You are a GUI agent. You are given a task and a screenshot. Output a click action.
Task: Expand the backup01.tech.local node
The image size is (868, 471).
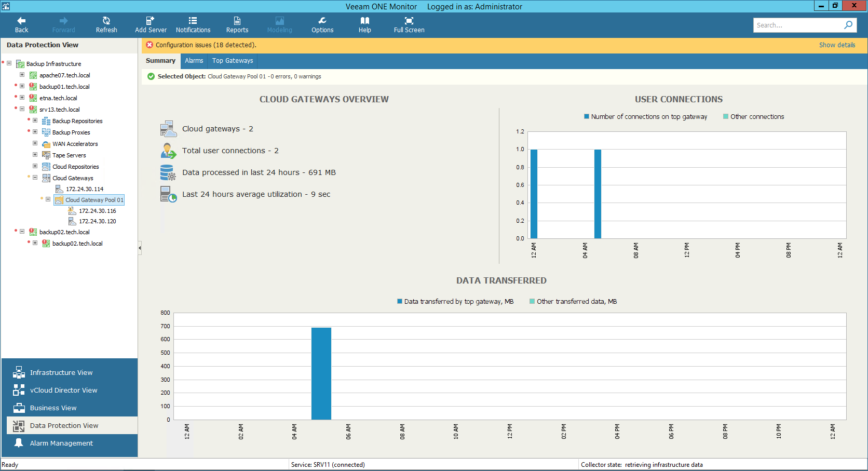[22, 86]
